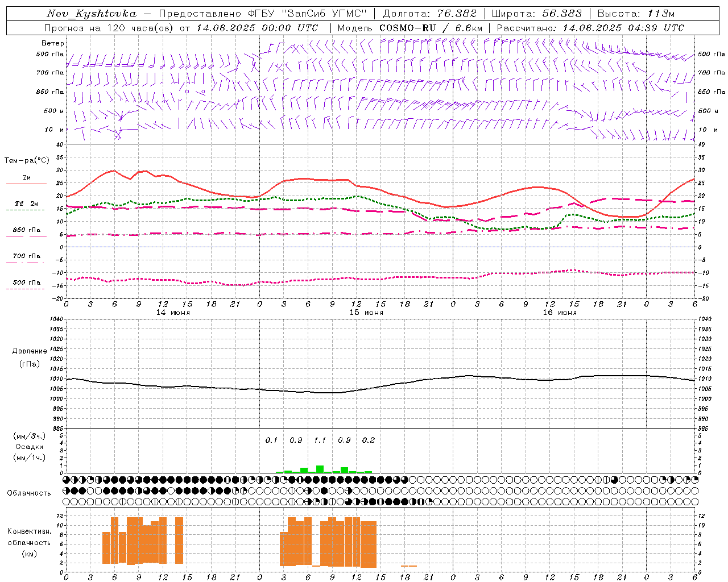Click the '1.1' precipitation amount value

click(320, 440)
